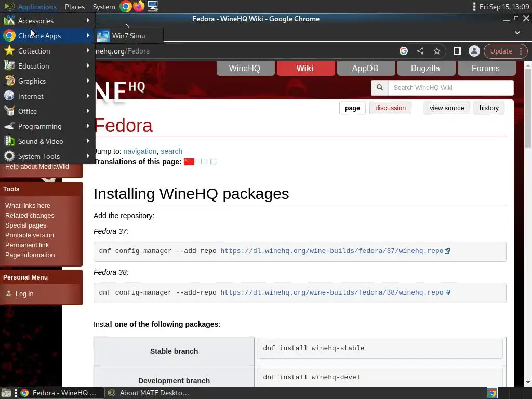Click the clock showing Fri Sep 15
This screenshot has width=532, height=399.
point(504,7)
